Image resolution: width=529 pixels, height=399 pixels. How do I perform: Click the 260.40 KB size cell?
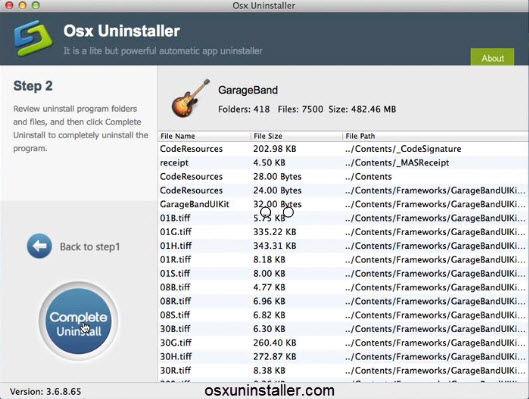pyautogui.click(x=275, y=342)
